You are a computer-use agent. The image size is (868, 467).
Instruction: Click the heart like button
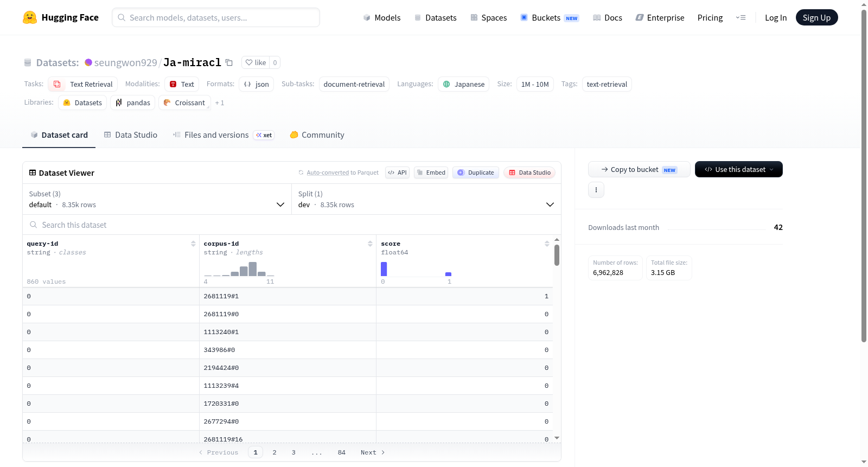tap(256, 62)
